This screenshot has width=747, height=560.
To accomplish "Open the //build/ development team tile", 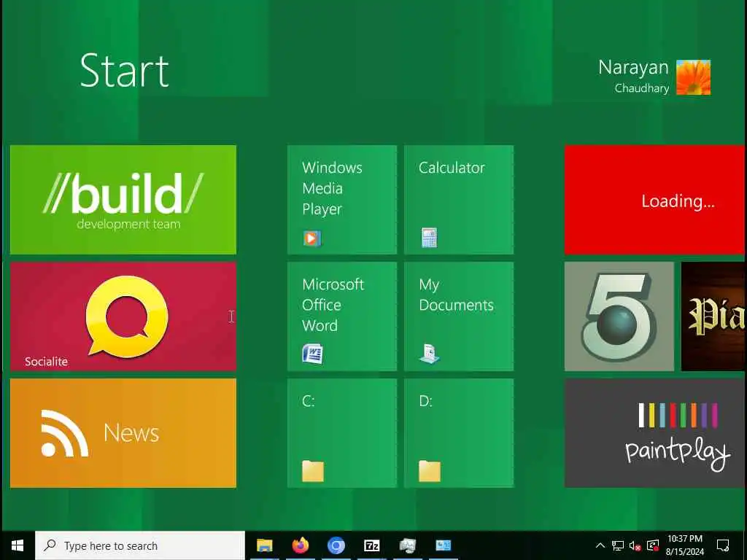I will 123,200.
